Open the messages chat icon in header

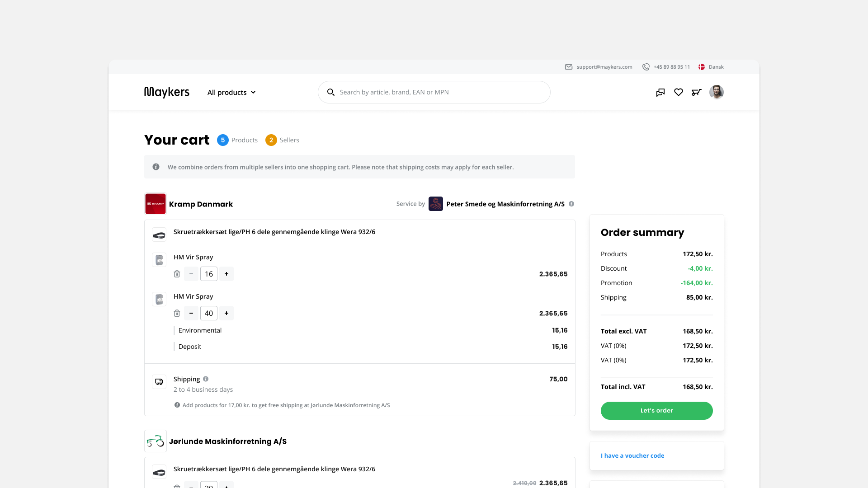point(660,92)
